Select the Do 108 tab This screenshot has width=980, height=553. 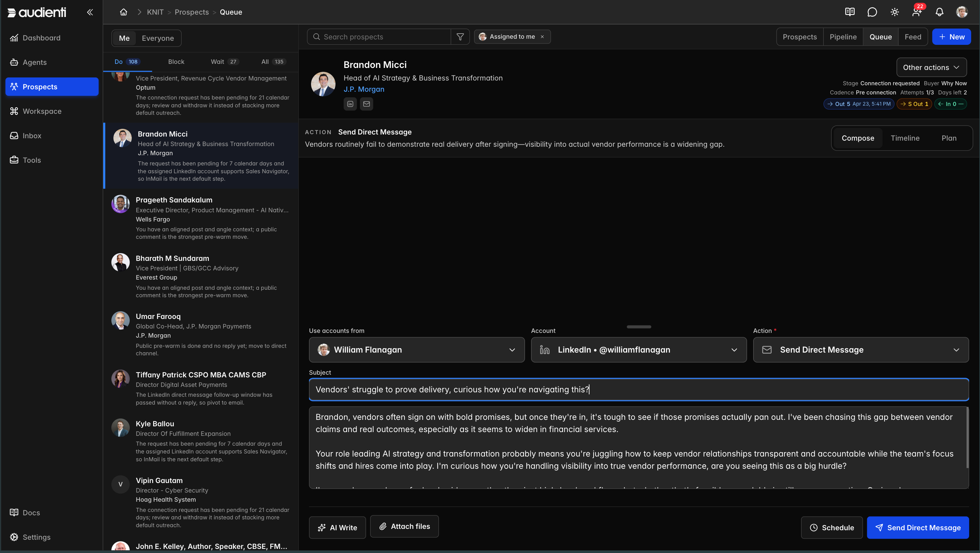[x=127, y=62]
